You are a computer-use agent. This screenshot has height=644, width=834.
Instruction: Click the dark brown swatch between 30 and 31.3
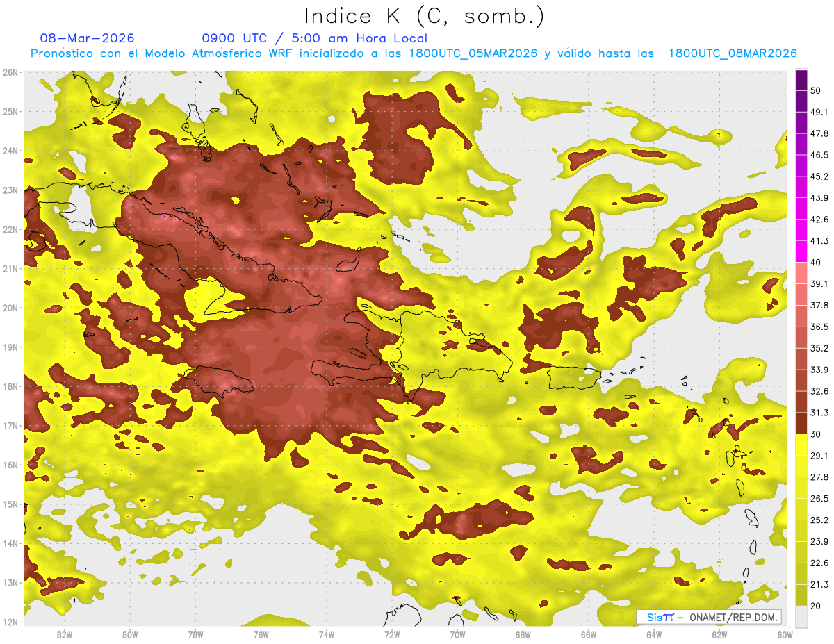(801, 423)
